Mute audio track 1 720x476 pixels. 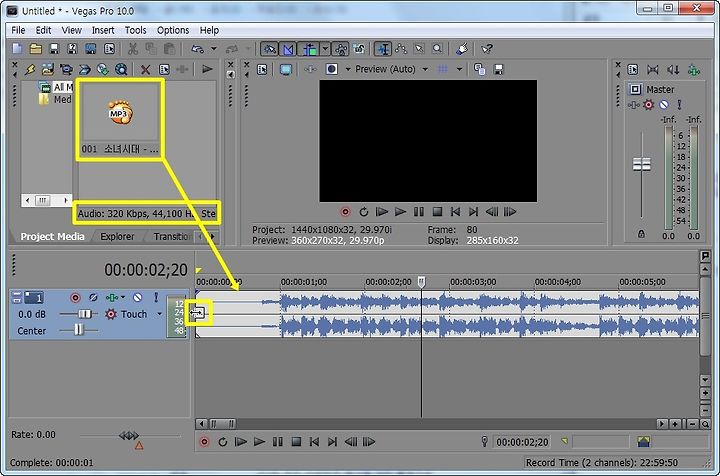137,298
